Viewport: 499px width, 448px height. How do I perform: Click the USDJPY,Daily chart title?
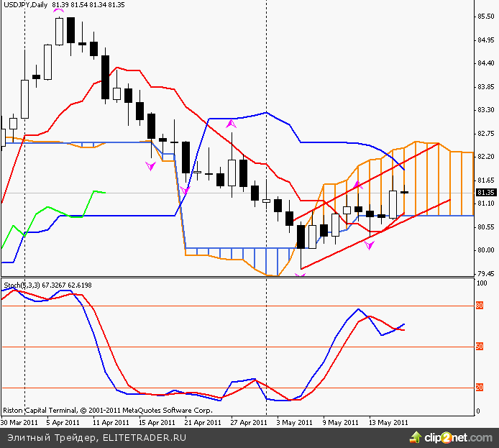coord(24,5)
